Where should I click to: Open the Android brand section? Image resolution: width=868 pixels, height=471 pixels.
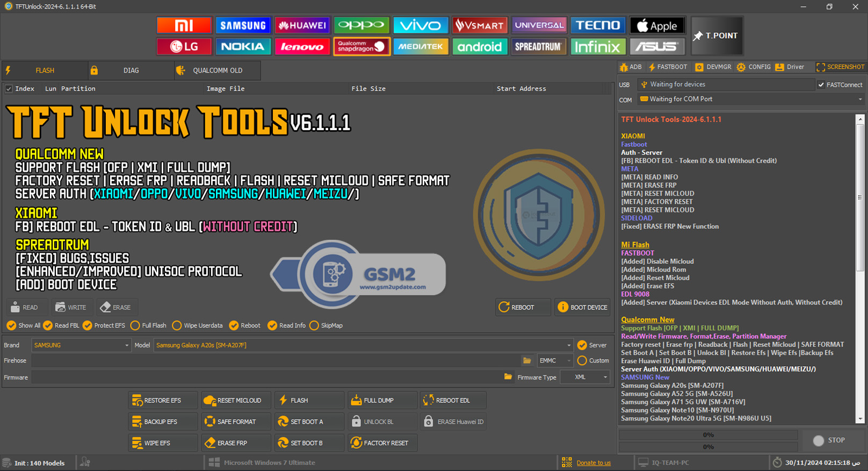tap(479, 47)
